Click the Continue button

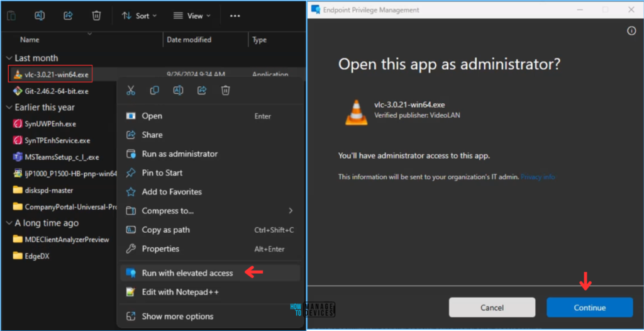[x=589, y=308]
